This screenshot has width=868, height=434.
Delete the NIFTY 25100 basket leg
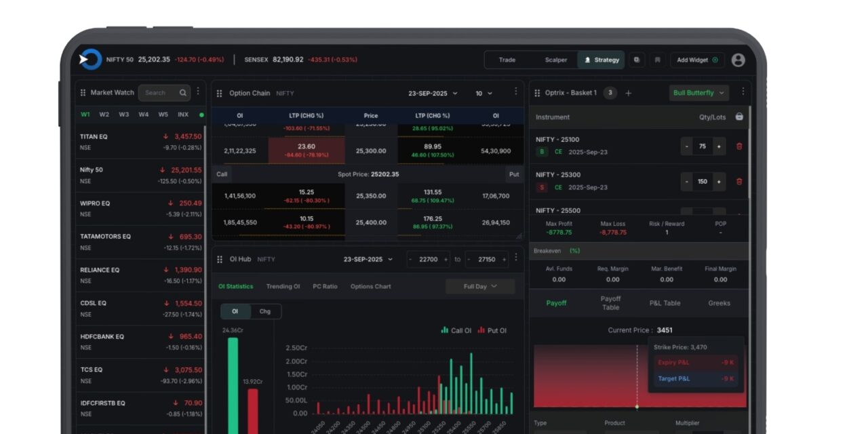pos(739,146)
